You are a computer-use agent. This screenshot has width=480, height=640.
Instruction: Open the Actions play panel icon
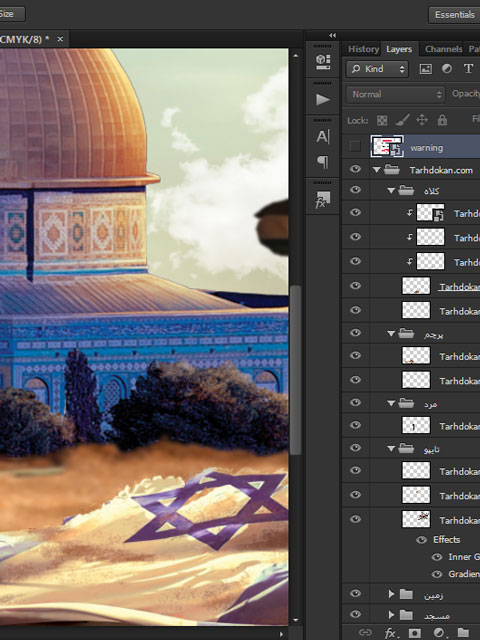[323, 99]
